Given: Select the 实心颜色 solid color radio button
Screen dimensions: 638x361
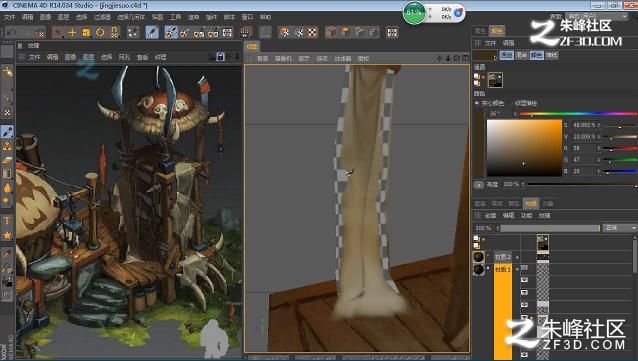Looking at the screenshot, I should (x=477, y=103).
